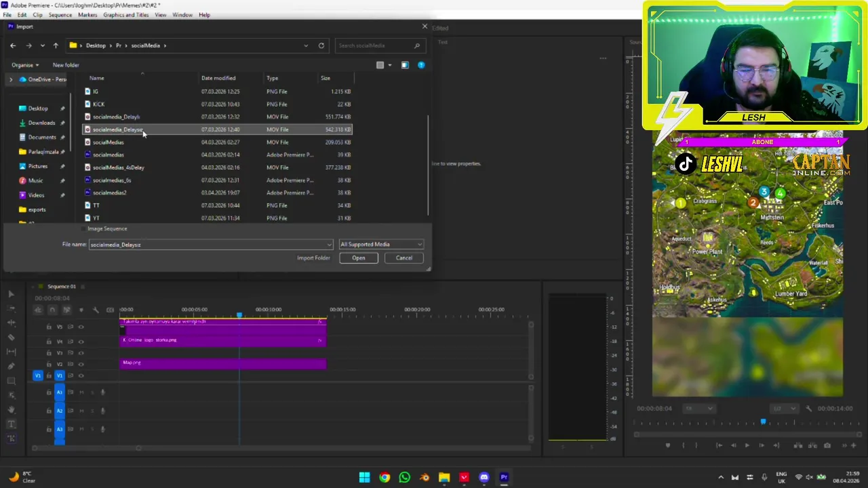Select the socialMedias_4sDelay MOV file

(217, 167)
